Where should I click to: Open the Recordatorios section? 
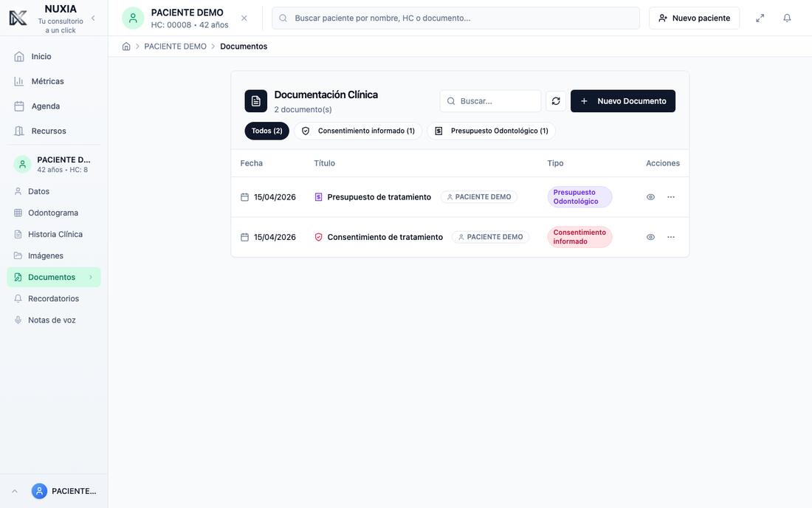53,299
